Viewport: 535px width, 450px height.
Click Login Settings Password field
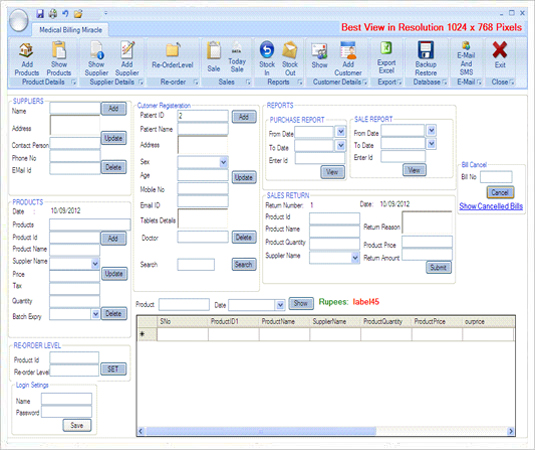pos(67,412)
